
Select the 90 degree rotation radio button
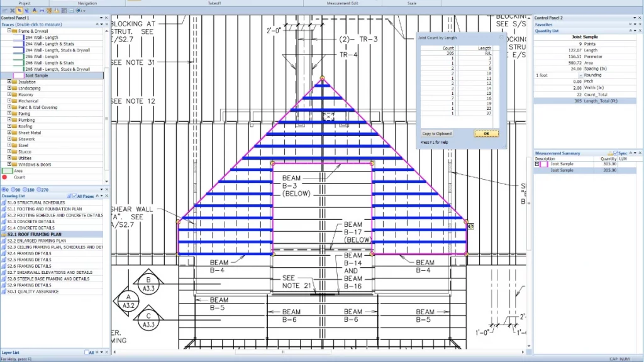click(14, 189)
